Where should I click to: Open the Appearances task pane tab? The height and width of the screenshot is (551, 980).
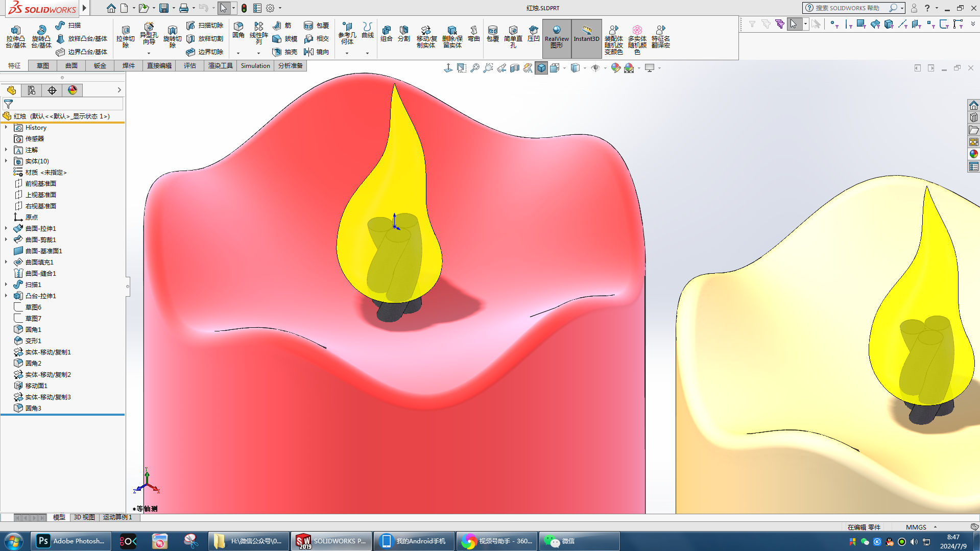(974, 154)
